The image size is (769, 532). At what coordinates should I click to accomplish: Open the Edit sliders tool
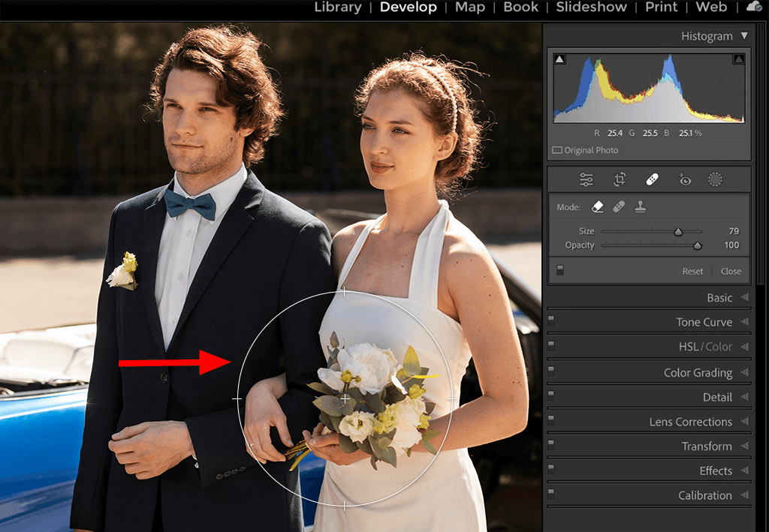coord(586,180)
